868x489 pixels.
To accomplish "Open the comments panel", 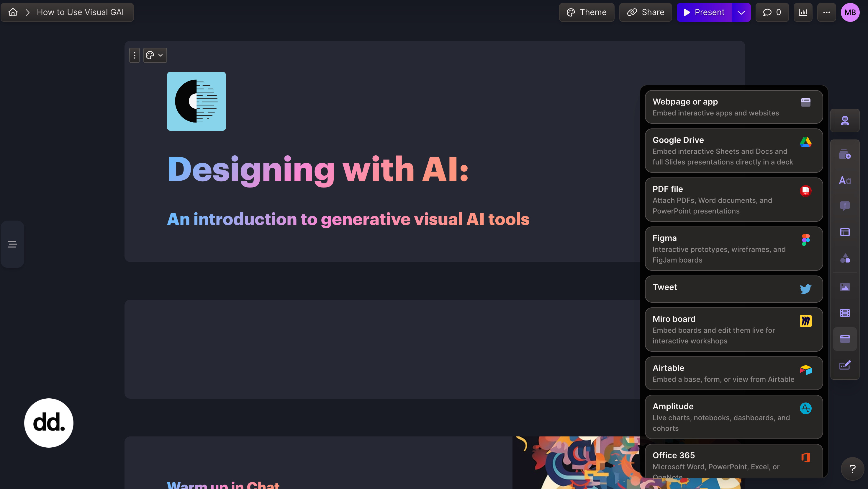I will coord(772,12).
